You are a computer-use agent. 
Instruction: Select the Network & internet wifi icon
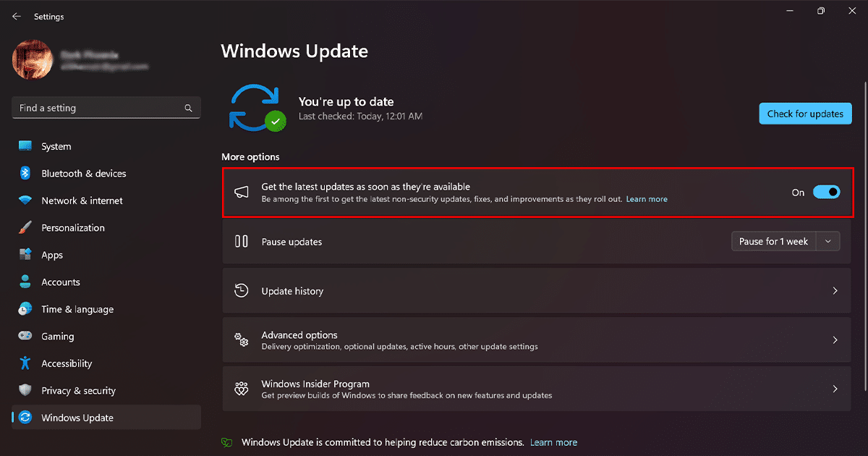point(25,200)
